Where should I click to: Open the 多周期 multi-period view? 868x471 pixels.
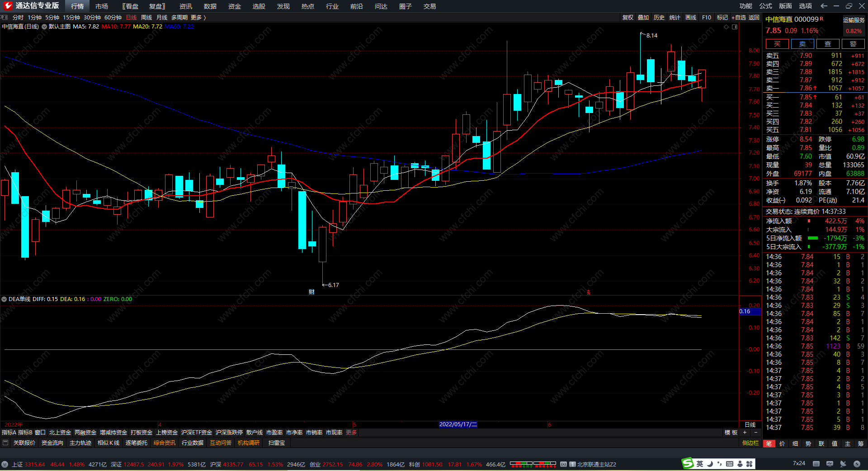[x=179, y=17]
